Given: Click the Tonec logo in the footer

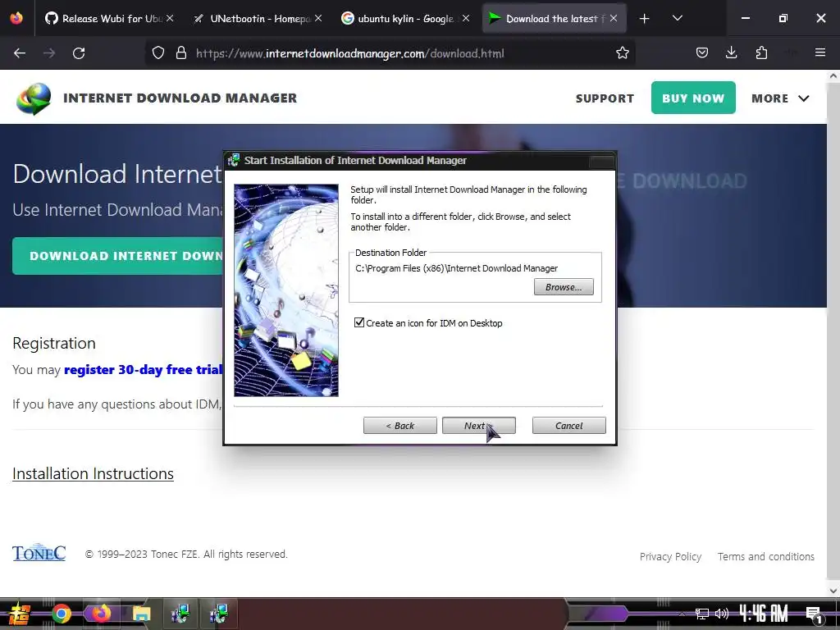Looking at the screenshot, I should (x=39, y=553).
